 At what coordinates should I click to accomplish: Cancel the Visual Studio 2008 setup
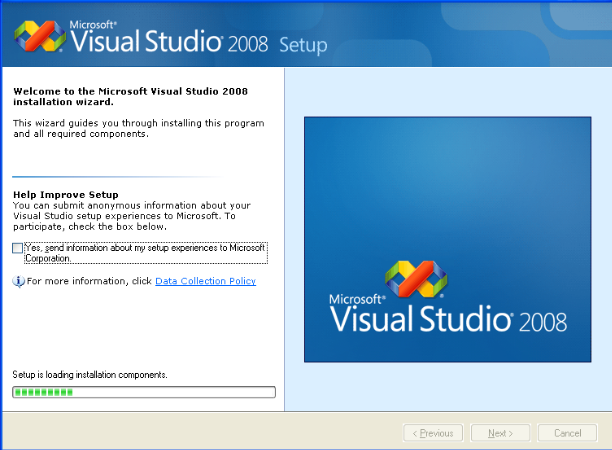click(x=568, y=433)
